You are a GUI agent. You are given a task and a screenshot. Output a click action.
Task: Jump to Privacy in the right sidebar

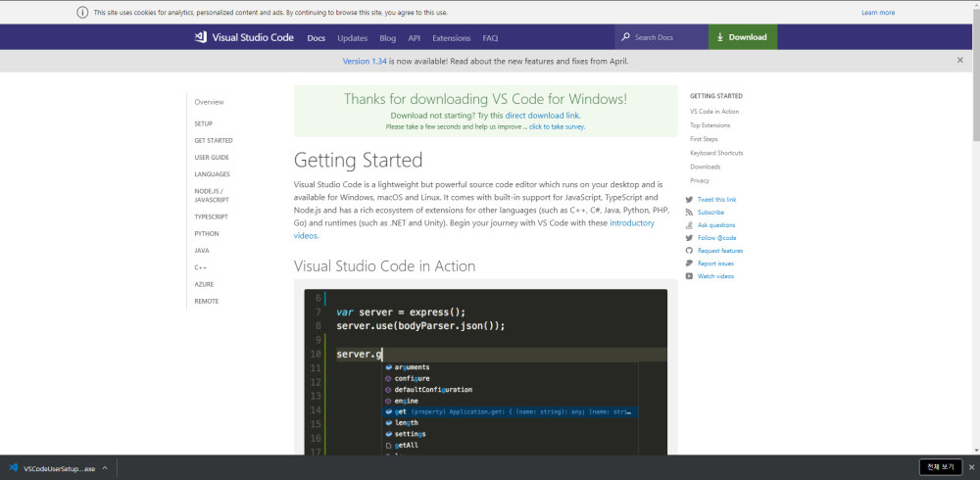pyautogui.click(x=700, y=180)
